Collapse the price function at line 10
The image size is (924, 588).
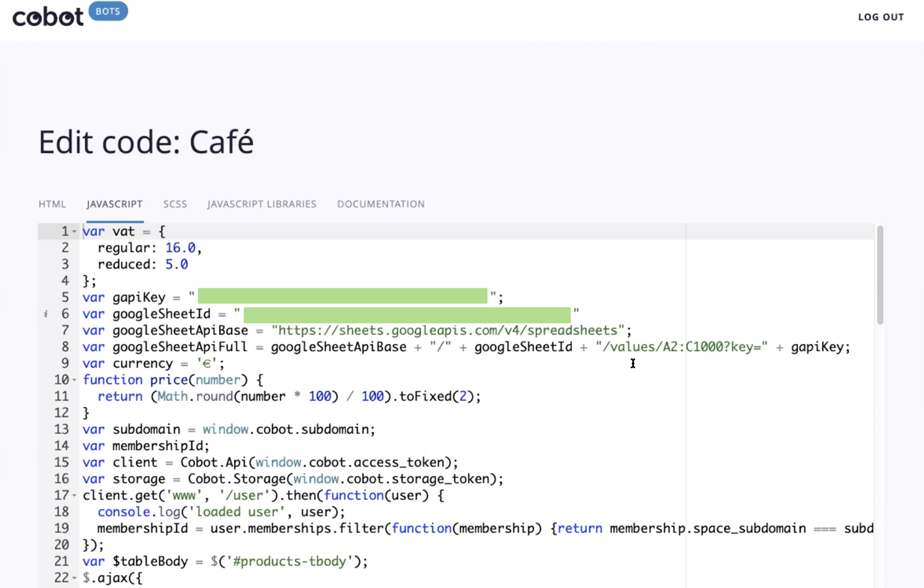(74, 380)
